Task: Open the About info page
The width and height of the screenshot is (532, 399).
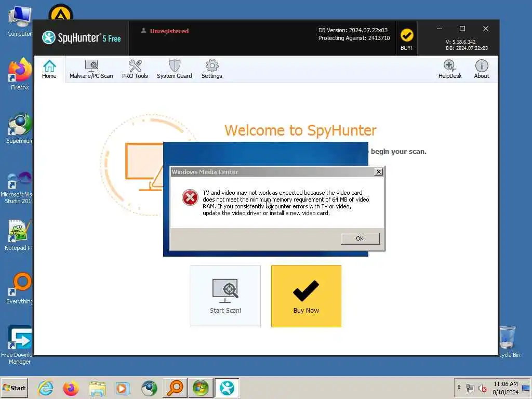Action: pos(482,69)
